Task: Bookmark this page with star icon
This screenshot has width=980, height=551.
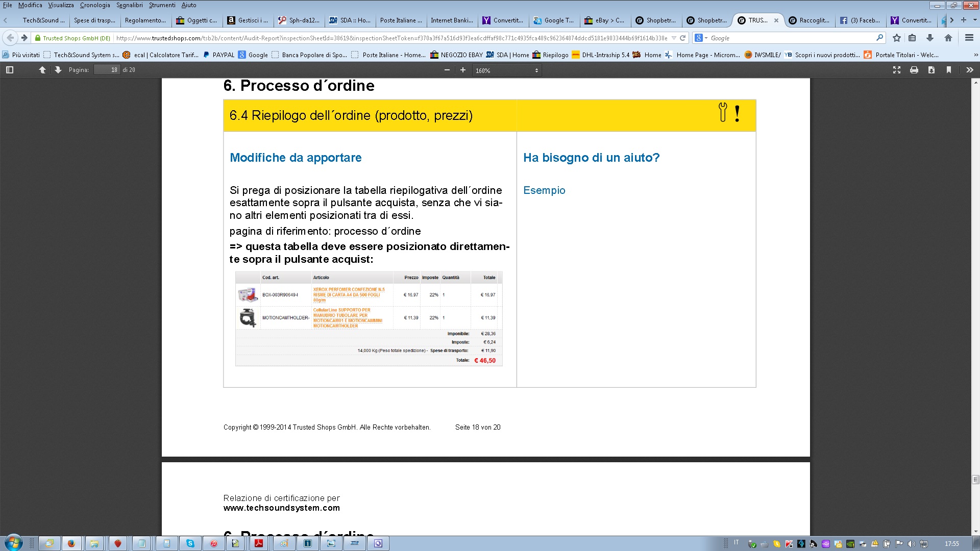Action: (x=897, y=38)
